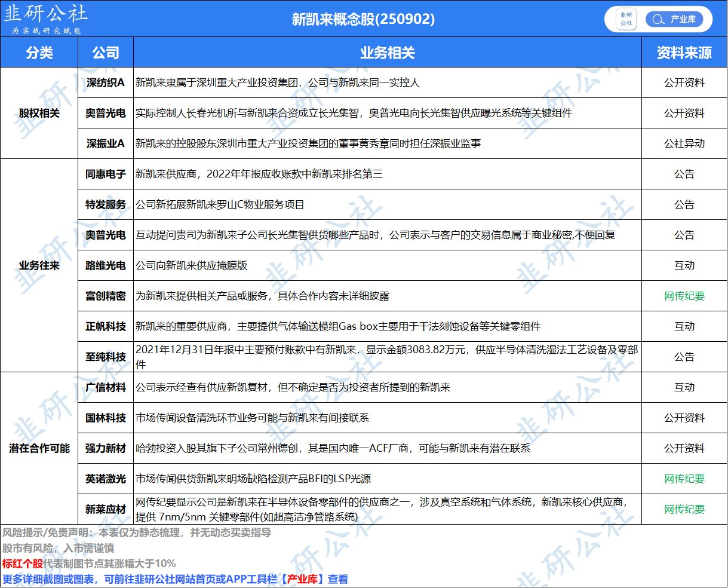Open the 同惠电子 company entry
The image size is (728, 588).
point(106,174)
